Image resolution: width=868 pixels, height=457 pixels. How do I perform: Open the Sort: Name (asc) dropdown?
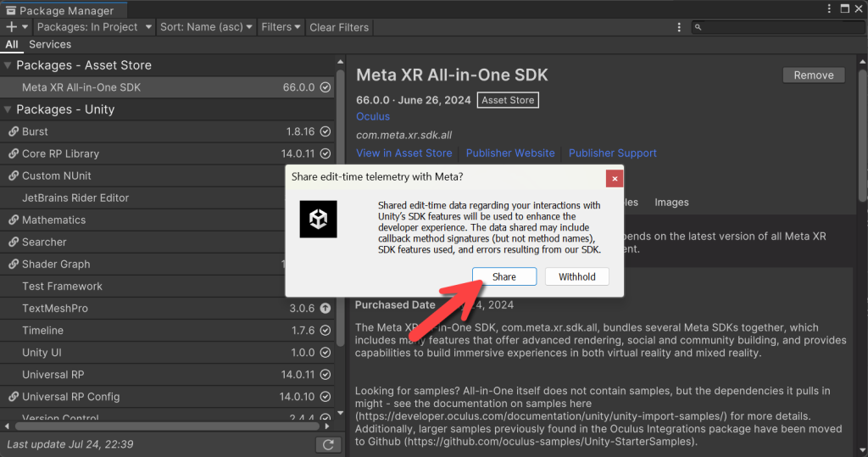click(x=206, y=26)
